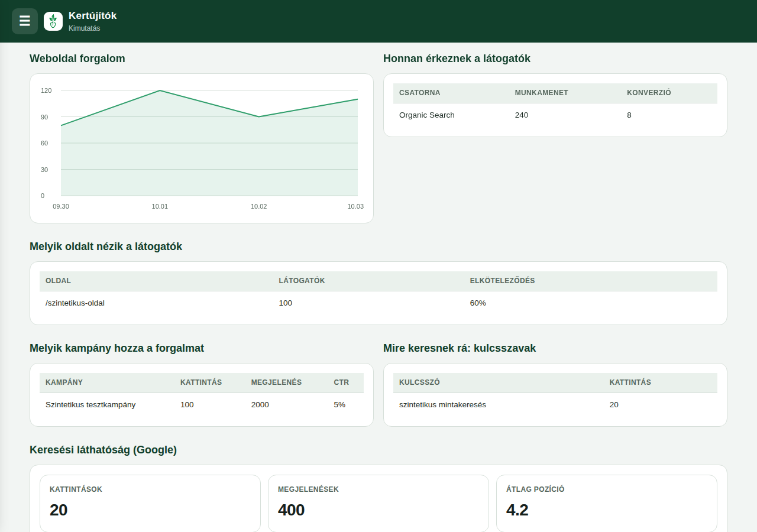Click the OLDAL column header

[58, 281]
